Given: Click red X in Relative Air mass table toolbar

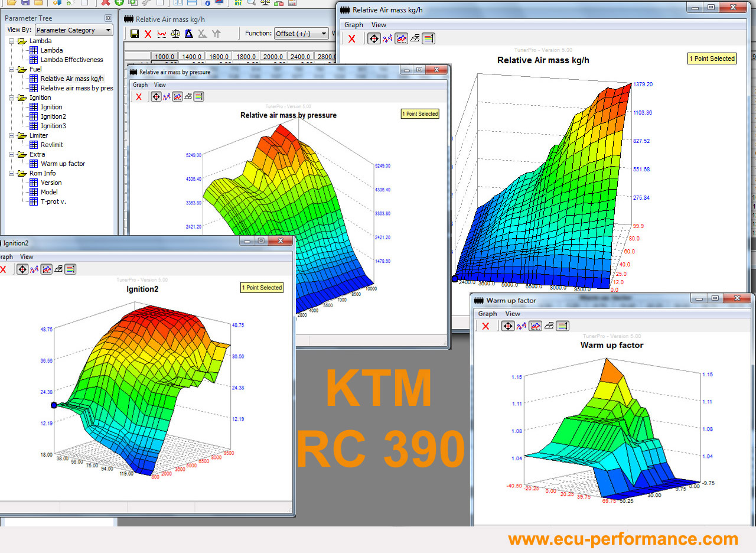Looking at the screenshot, I should (148, 34).
